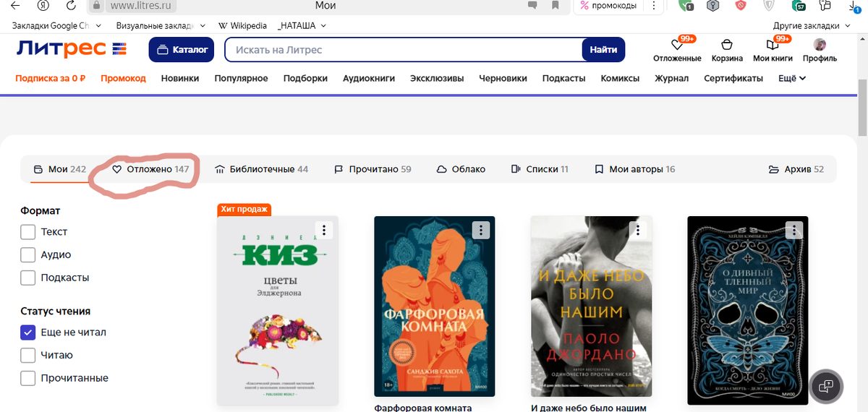This screenshot has height=412, width=868.
Task: Switch to the Мои авторы 16 tab
Action: [x=634, y=169]
